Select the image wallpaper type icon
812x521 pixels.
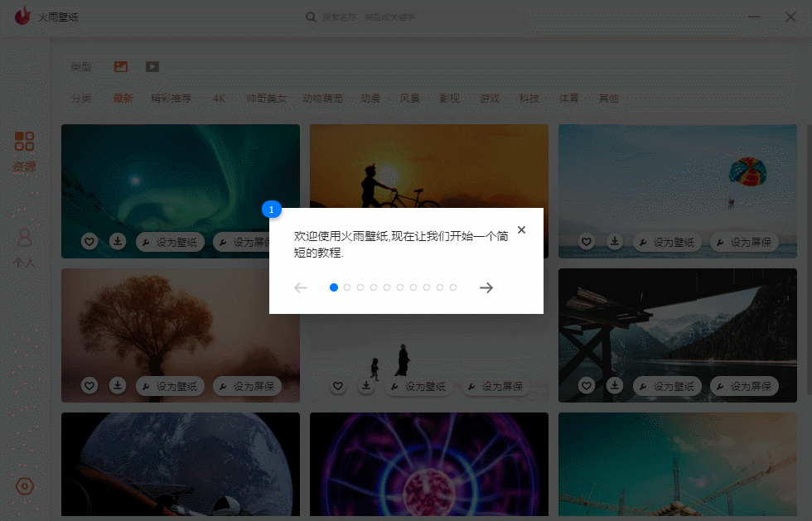121,67
